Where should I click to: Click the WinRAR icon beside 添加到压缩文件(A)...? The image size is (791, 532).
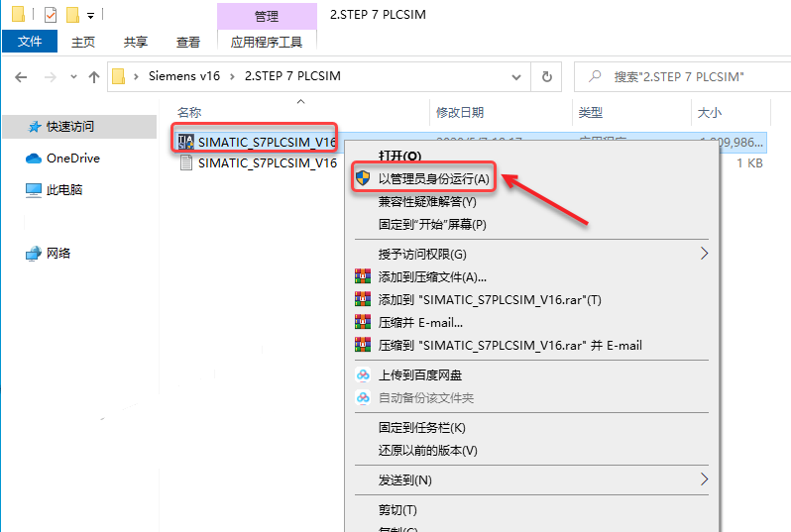[363, 276]
